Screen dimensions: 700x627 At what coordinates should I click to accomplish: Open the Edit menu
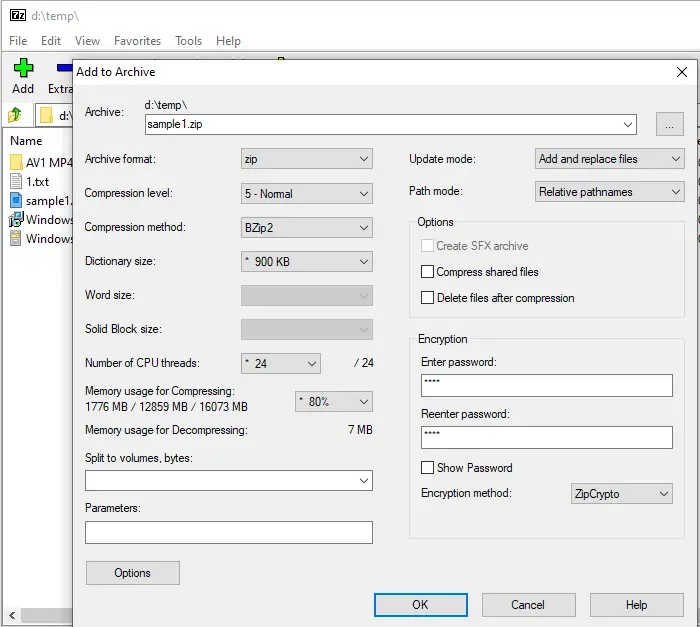coord(51,41)
